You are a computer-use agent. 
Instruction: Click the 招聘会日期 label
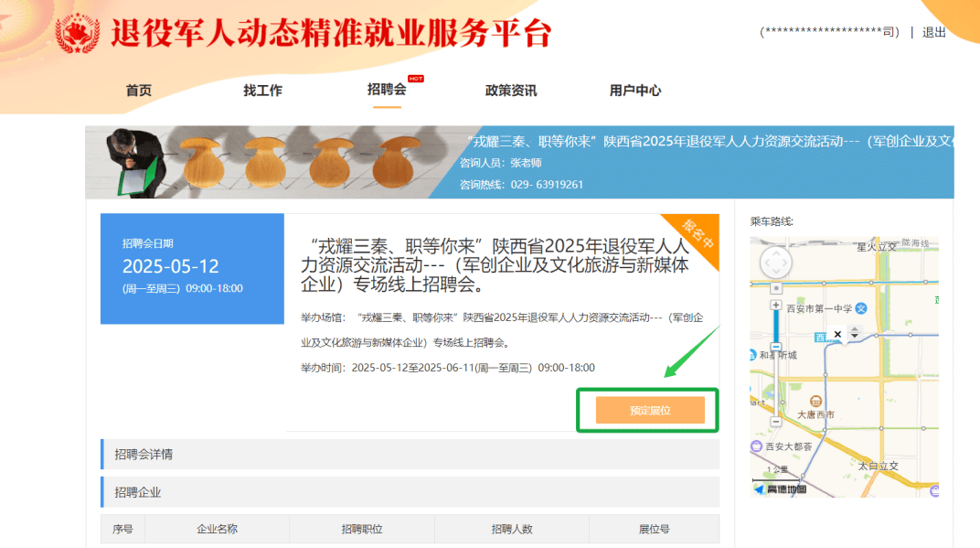point(147,243)
